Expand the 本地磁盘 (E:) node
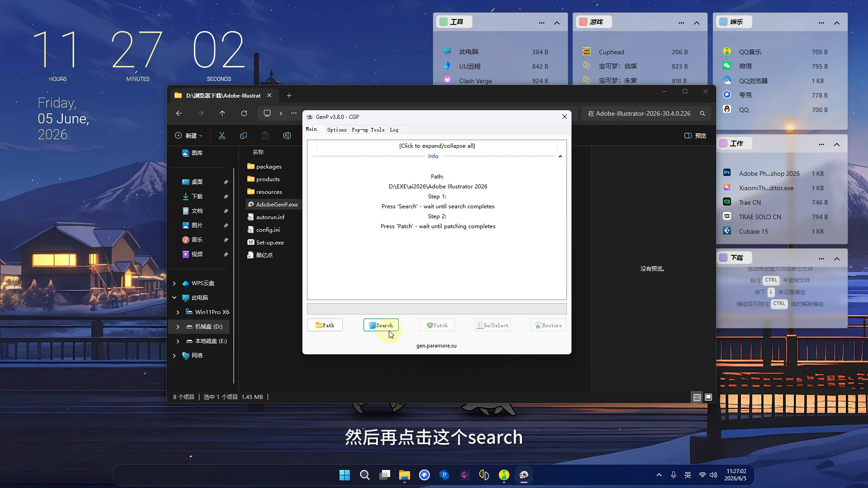The height and width of the screenshot is (488, 868). (x=178, y=341)
